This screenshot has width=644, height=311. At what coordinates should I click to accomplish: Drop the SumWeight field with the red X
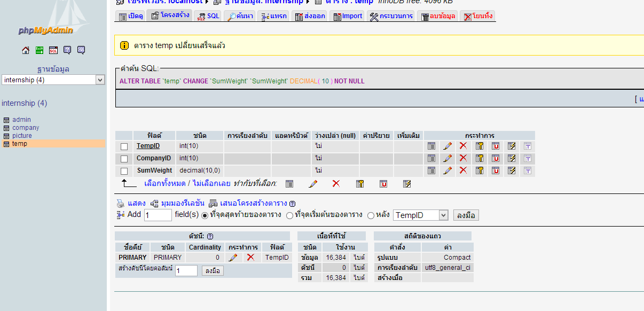(x=463, y=170)
